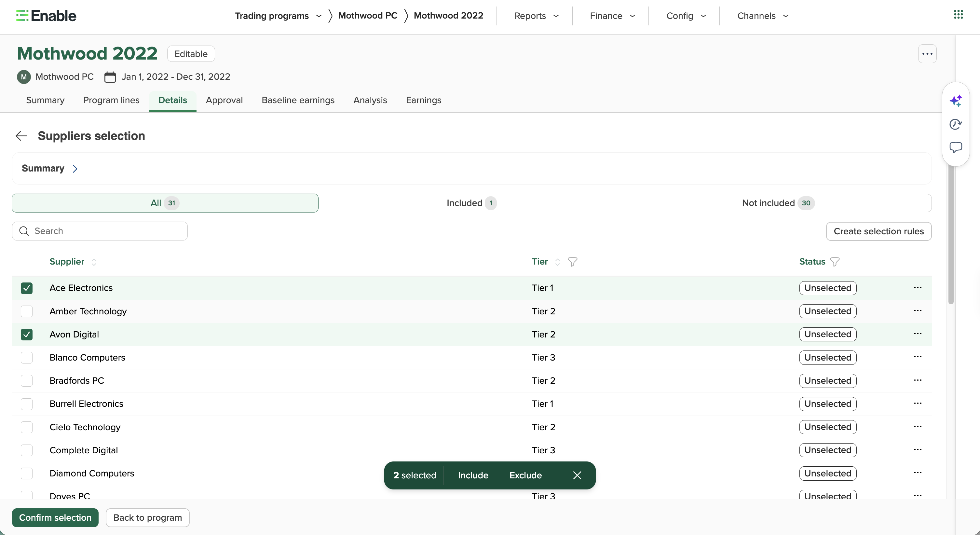Image resolution: width=980 pixels, height=535 pixels.
Task: Check the Amber Technology checkbox
Action: coord(27,311)
